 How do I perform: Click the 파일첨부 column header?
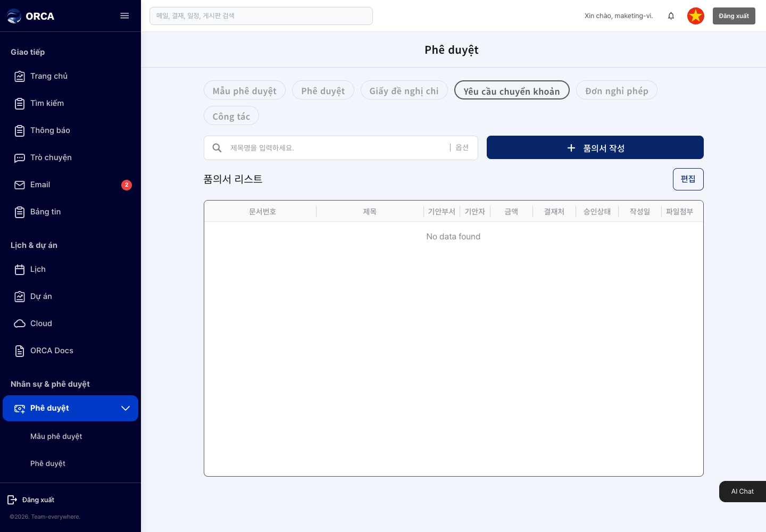[680, 212]
